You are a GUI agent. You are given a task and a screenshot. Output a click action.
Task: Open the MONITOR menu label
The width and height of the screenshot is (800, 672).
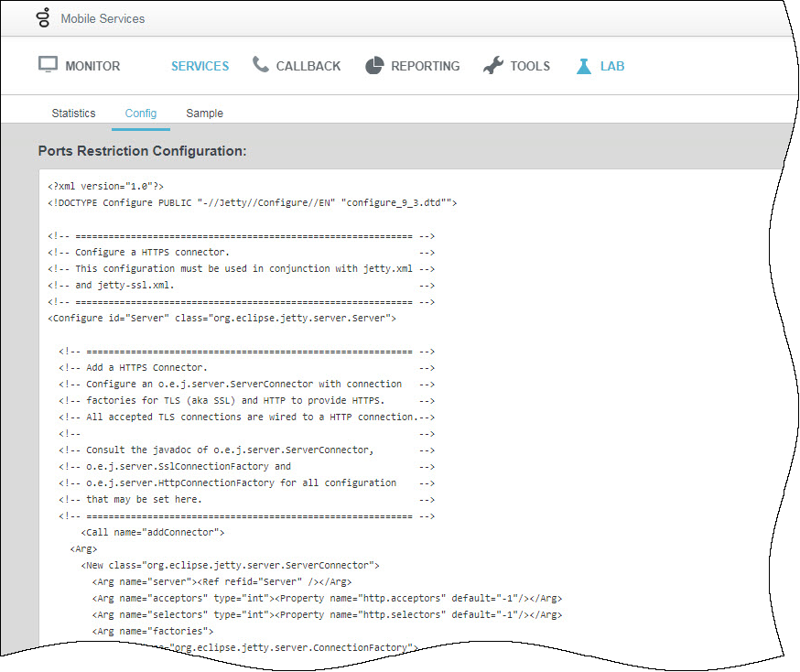(92, 66)
